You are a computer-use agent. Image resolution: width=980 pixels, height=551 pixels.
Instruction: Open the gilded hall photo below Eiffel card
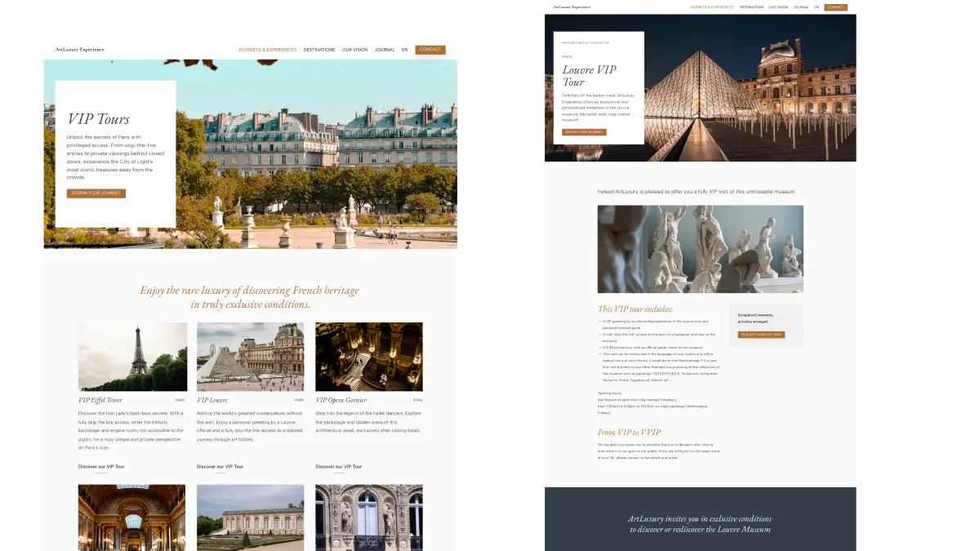[x=132, y=518]
